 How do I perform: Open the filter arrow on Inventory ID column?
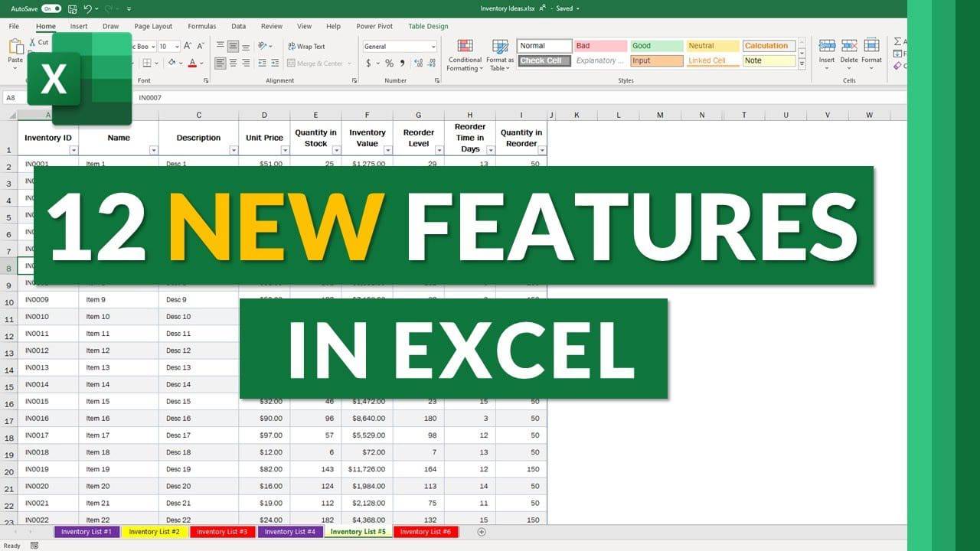click(x=74, y=150)
